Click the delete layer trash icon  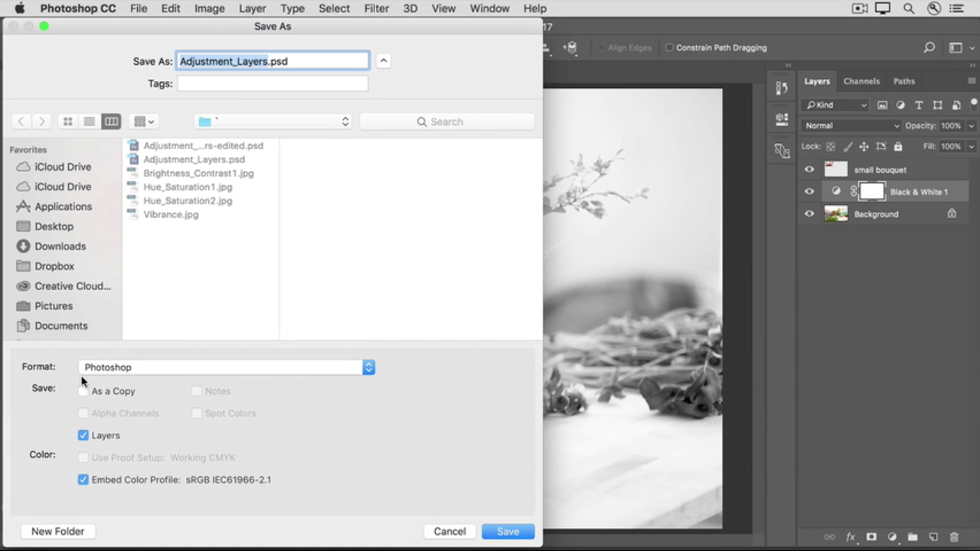click(954, 537)
